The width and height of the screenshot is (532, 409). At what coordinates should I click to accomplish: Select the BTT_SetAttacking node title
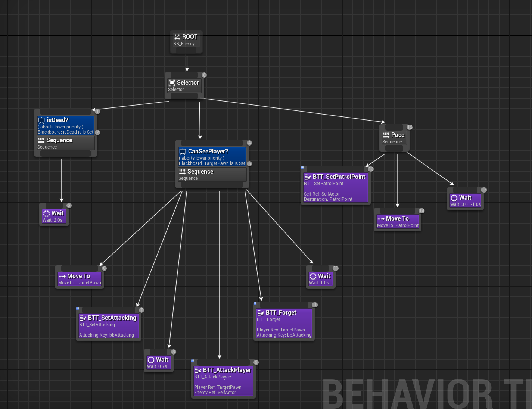pyautogui.click(x=112, y=318)
